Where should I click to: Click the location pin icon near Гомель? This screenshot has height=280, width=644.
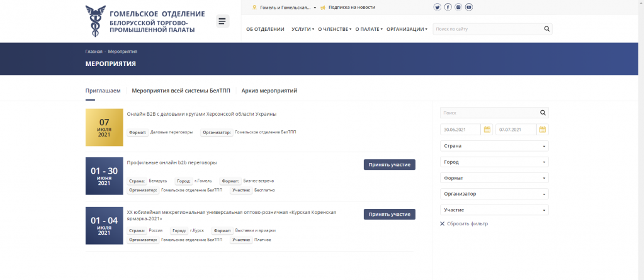coord(255,8)
